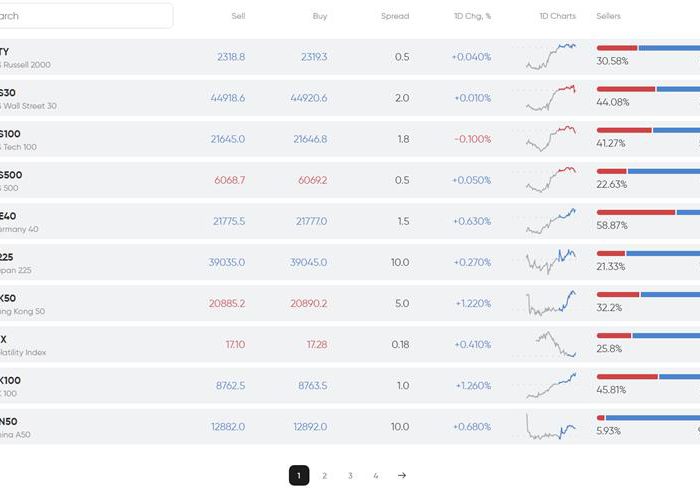
Task: Click the search input field
Action: (85, 16)
